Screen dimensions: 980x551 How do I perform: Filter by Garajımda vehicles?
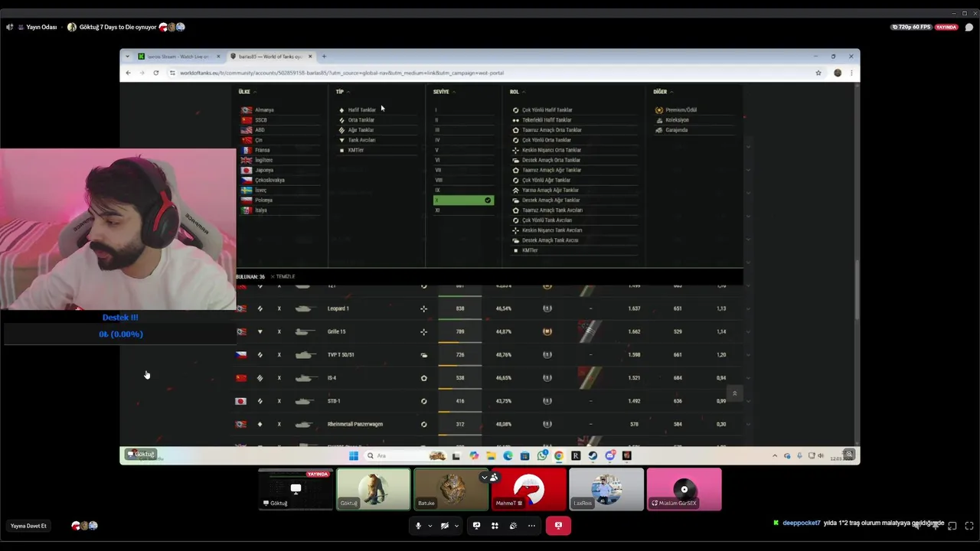(694, 130)
